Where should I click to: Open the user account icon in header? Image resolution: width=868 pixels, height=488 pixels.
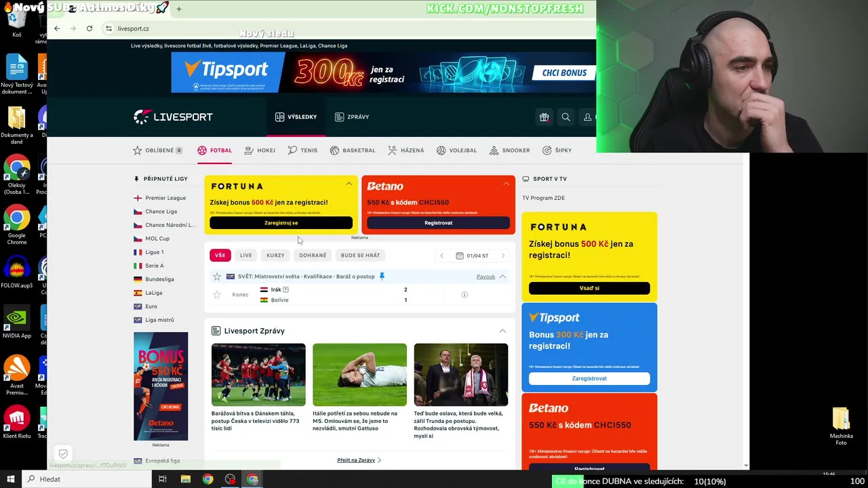(587, 117)
